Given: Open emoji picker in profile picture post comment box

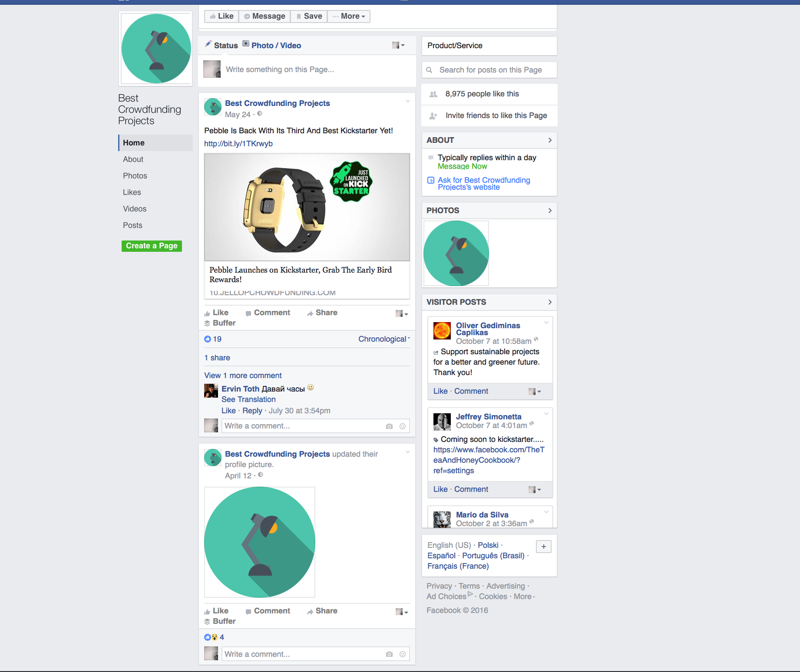Looking at the screenshot, I should 403,654.
